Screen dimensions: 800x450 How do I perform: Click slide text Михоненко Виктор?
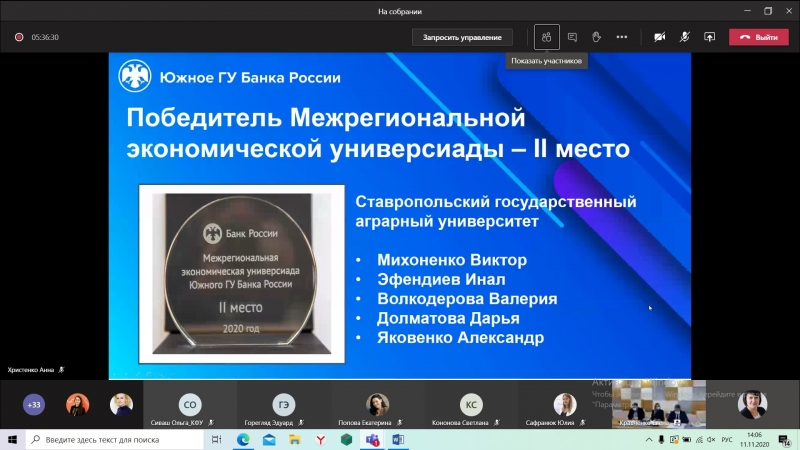click(452, 260)
